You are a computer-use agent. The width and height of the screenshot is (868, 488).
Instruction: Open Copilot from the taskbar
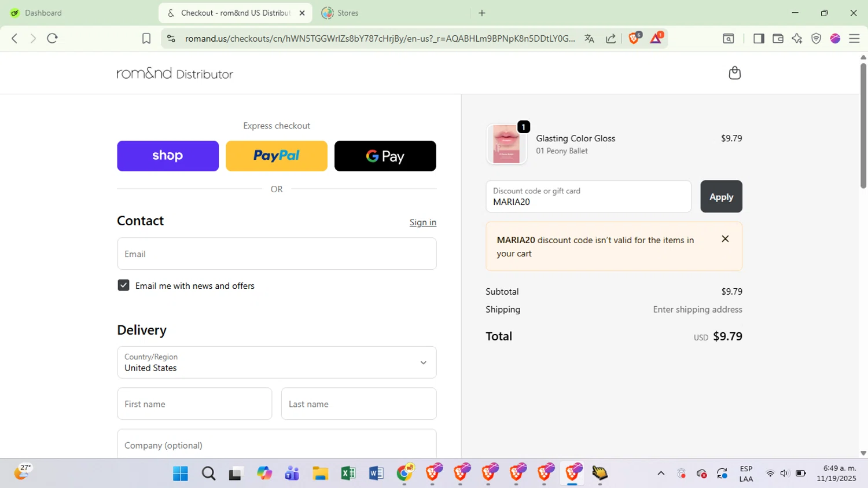click(x=264, y=474)
